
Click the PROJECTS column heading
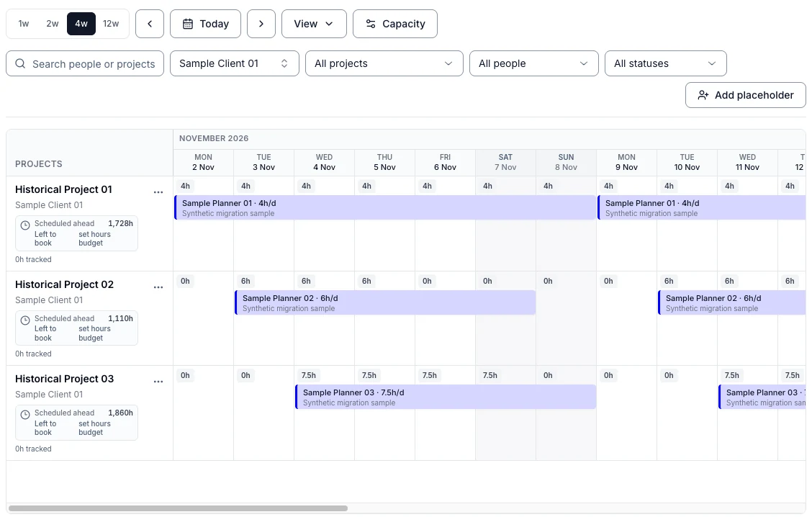[39, 163]
